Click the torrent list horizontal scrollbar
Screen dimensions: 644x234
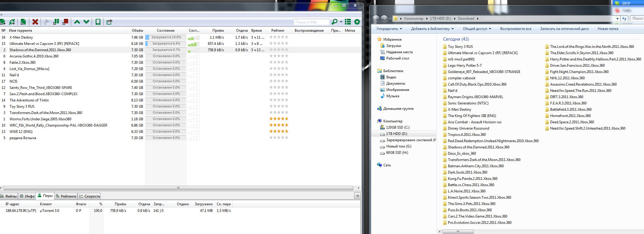tap(178, 188)
